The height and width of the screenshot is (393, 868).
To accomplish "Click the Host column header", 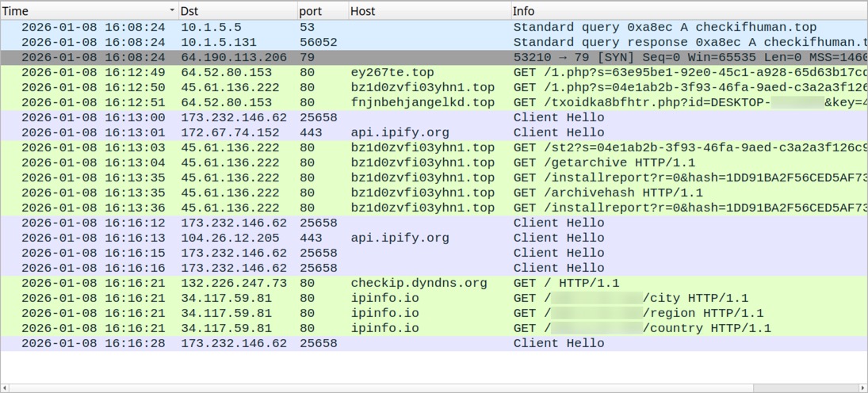I will point(428,11).
